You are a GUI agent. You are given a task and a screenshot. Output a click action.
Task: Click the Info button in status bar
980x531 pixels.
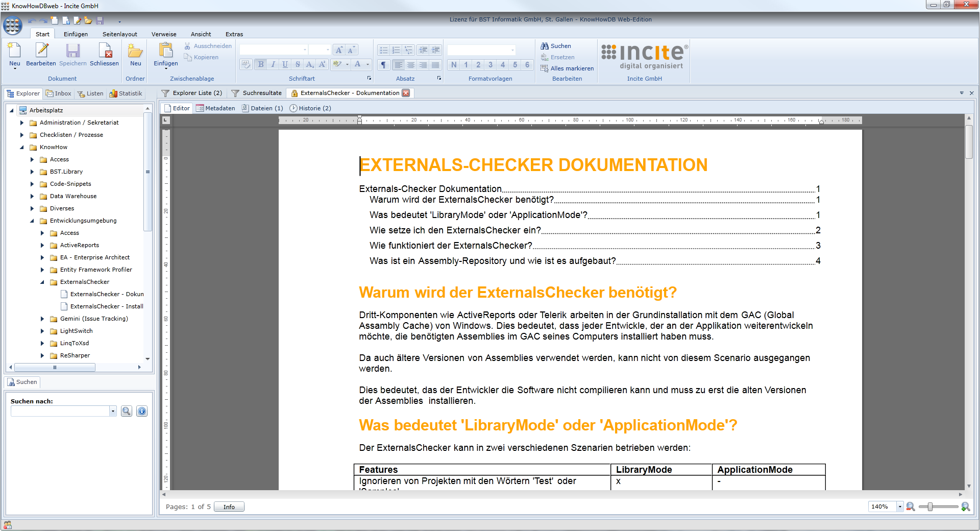pyautogui.click(x=229, y=507)
